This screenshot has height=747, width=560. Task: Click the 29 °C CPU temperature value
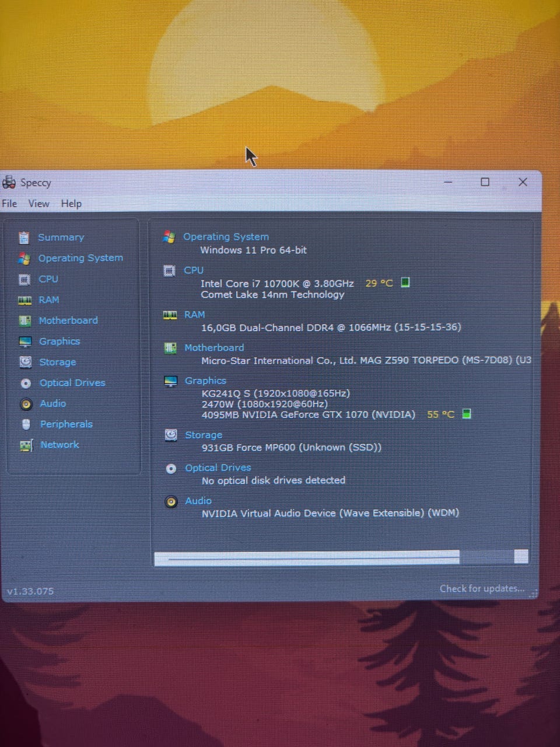point(379,283)
